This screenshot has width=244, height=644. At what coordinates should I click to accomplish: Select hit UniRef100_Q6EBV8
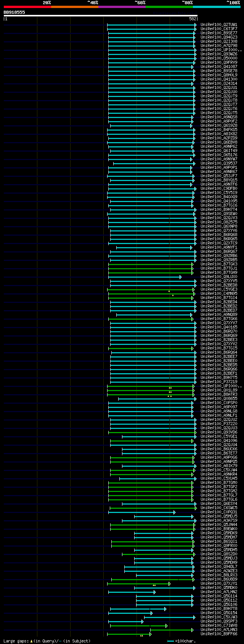(219, 142)
